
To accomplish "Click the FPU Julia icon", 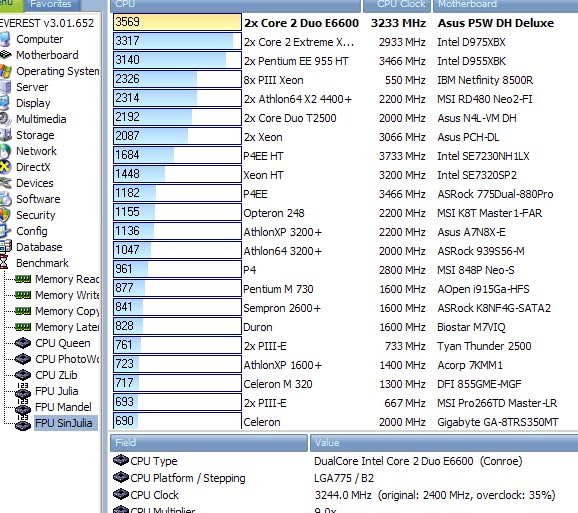I will [x=23, y=390].
